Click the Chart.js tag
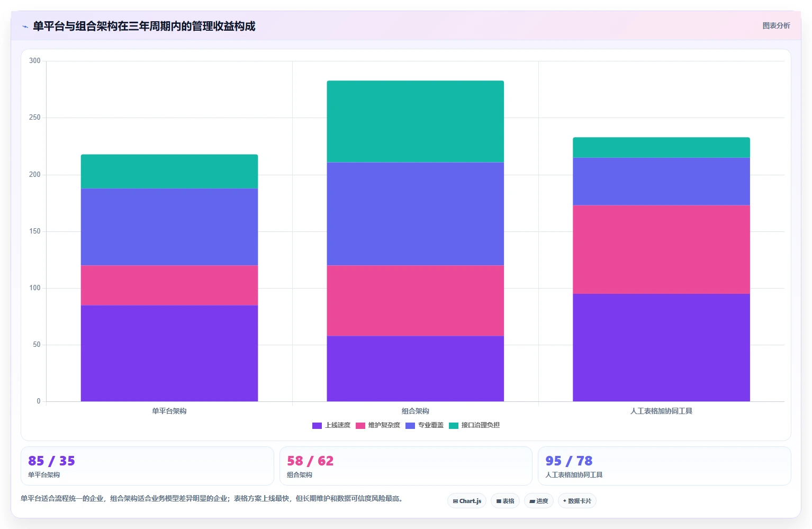This screenshot has height=529, width=812. coord(467,501)
